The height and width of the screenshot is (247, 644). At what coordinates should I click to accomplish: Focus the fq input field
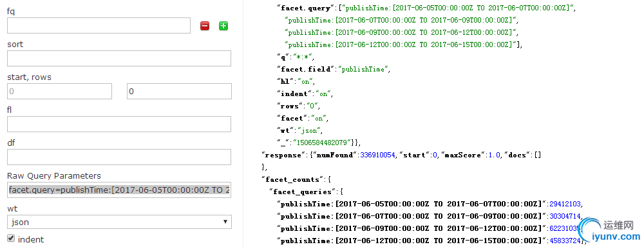point(99,26)
